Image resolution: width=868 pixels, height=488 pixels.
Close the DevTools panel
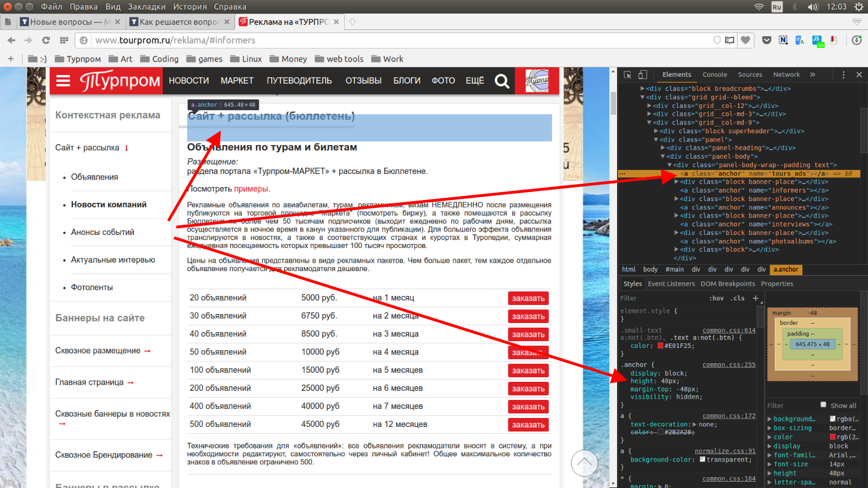[859, 75]
